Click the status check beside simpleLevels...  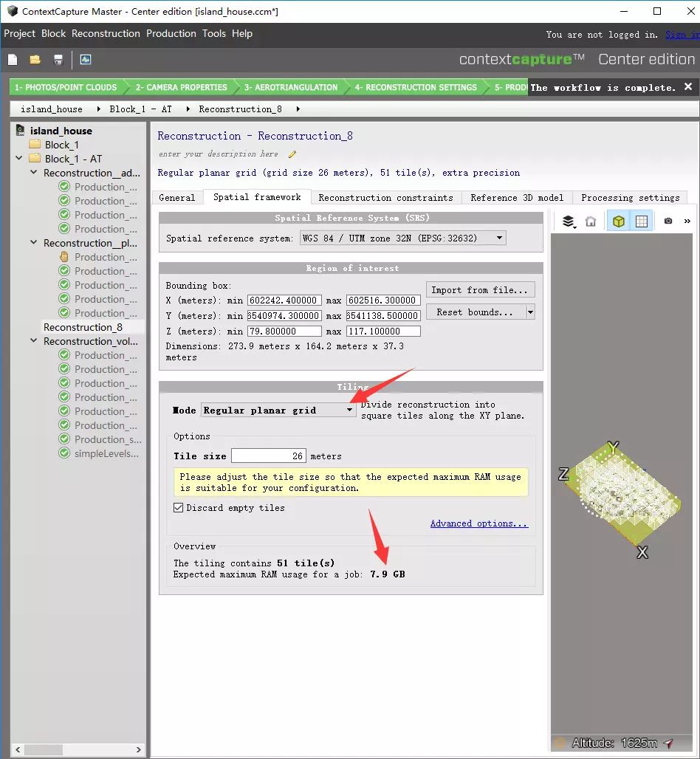coord(64,453)
